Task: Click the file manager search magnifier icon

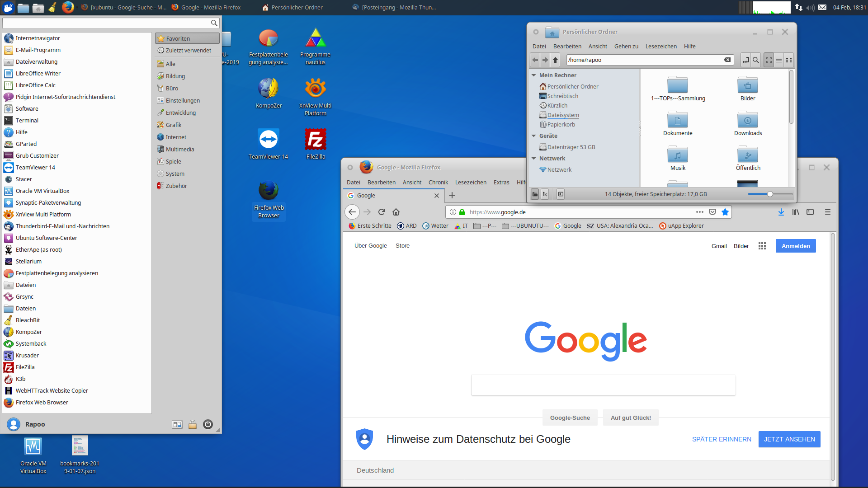Action: [x=755, y=60]
